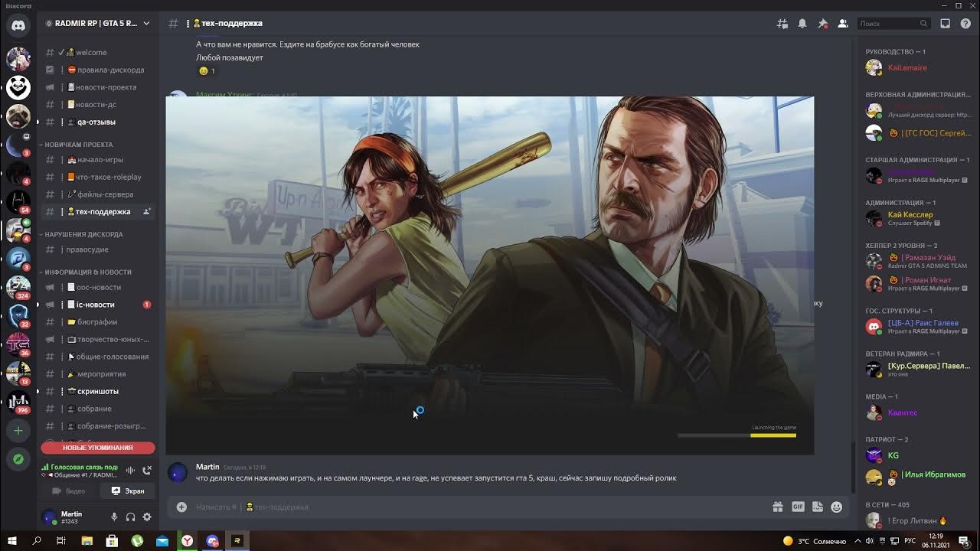Image resolution: width=980 pixels, height=551 pixels.
Task: Mute the microphone
Action: (114, 517)
